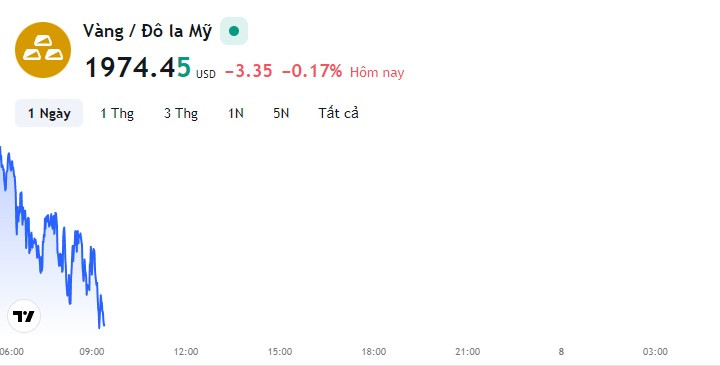The width and height of the screenshot is (720, 366).
Task: Click the -0.17% percentage change
Action: tap(312, 71)
